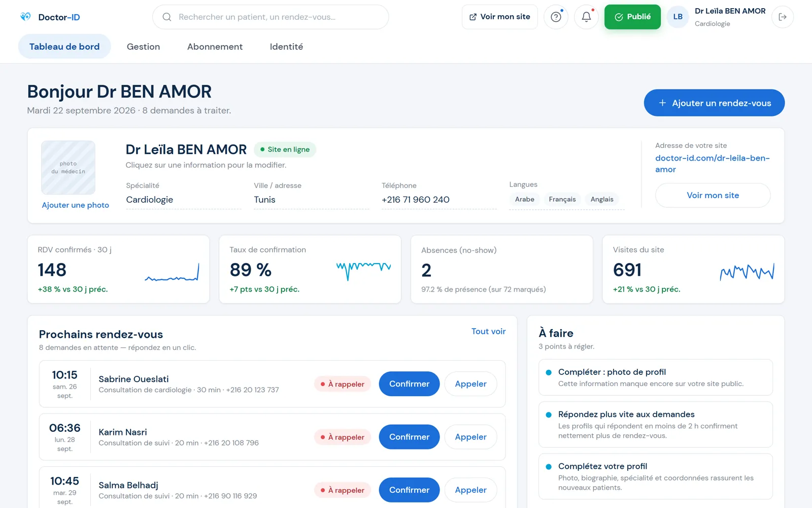Click the logout arrow icon

pyautogui.click(x=783, y=17)
